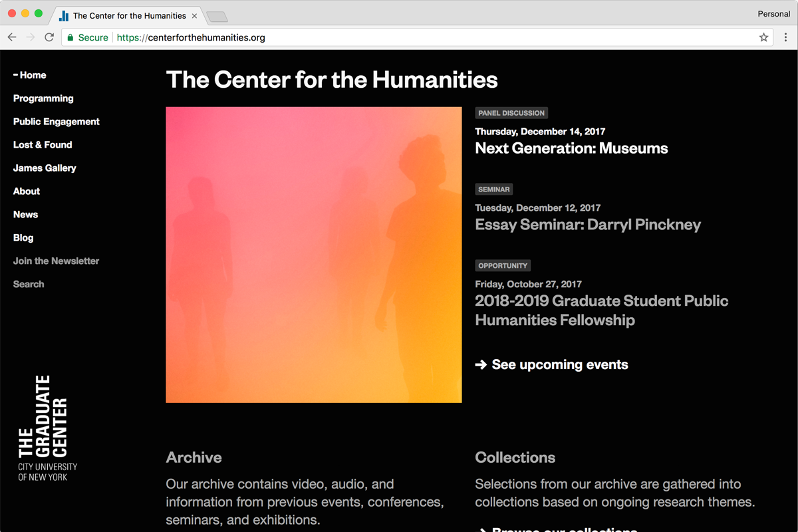Close the Center for the Humanities tab
798x532 pixels.
[194, 15]
